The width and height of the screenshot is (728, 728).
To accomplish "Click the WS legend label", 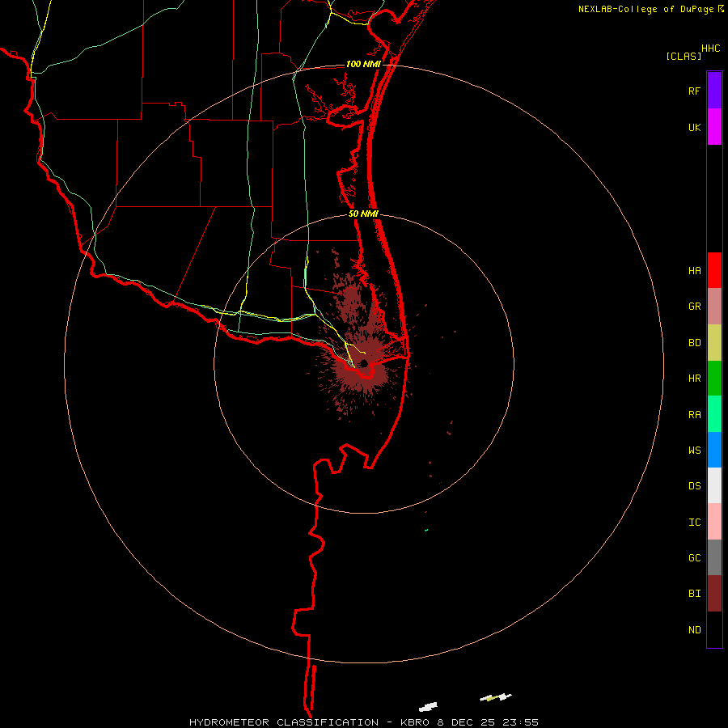I will 695,451.
